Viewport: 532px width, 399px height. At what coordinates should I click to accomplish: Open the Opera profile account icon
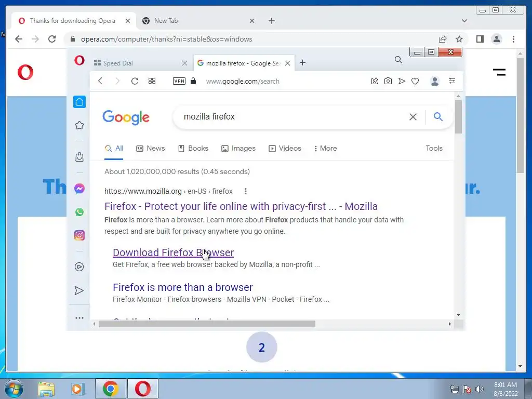click(x=435, y=81)
